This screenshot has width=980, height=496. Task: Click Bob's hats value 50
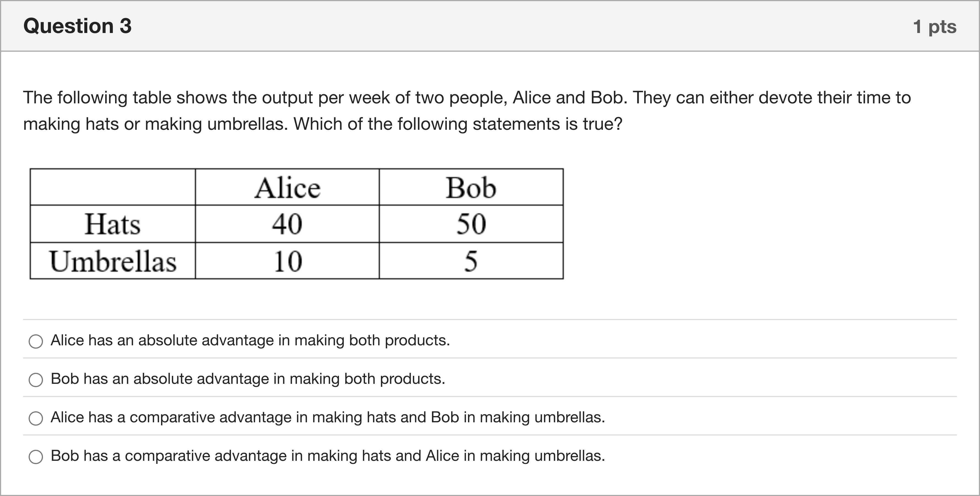471,224
